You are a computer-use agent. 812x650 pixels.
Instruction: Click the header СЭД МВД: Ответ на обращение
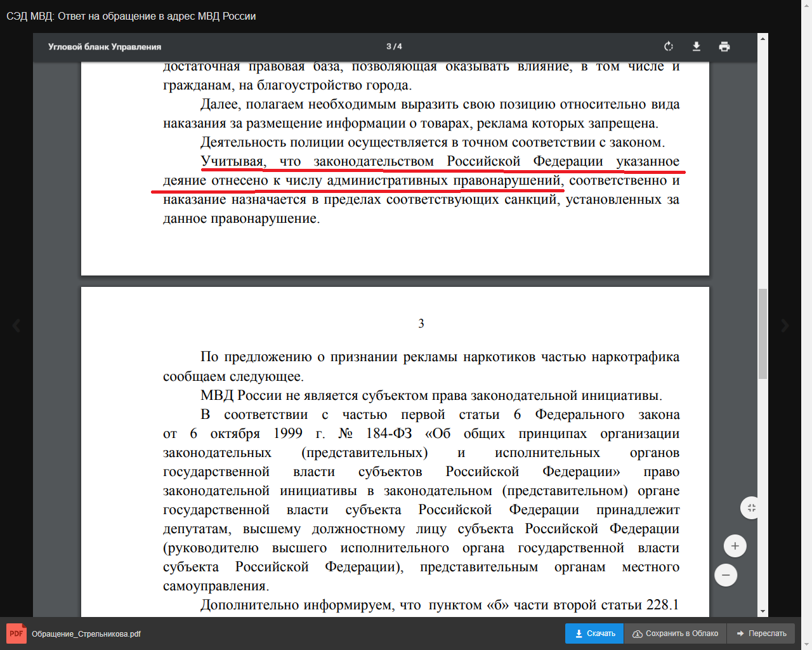coord(131,16)
